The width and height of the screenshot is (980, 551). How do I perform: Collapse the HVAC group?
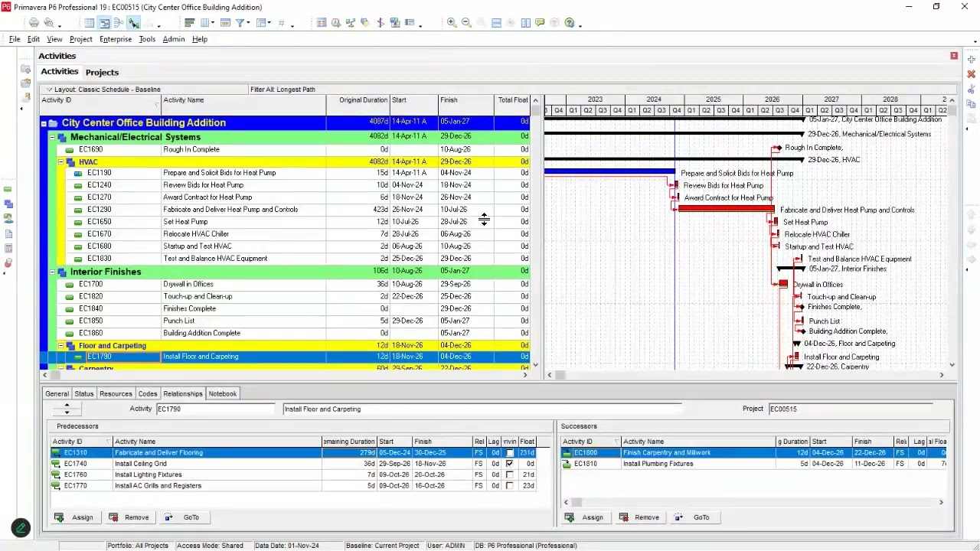pos(60,162)
